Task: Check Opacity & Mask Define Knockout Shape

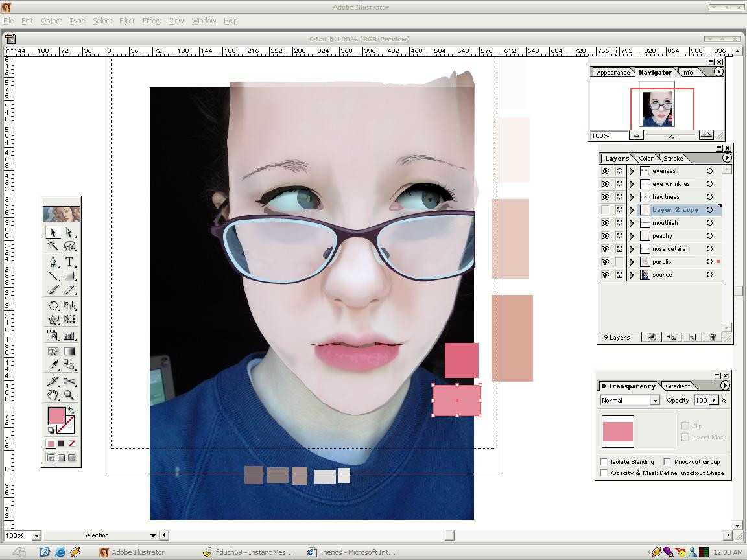Action: [x=604, y=472]
